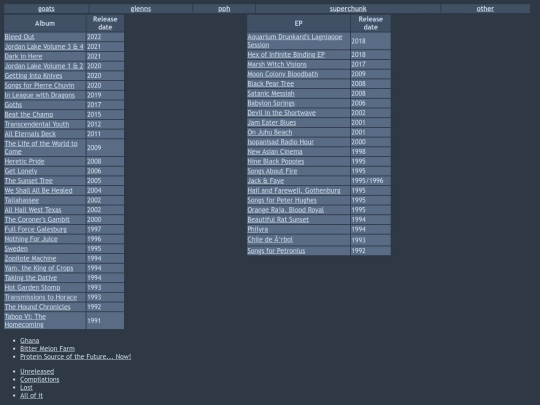Select the Philyra EP link
This screenshot has height=405, width=540.
click(258, 229)
